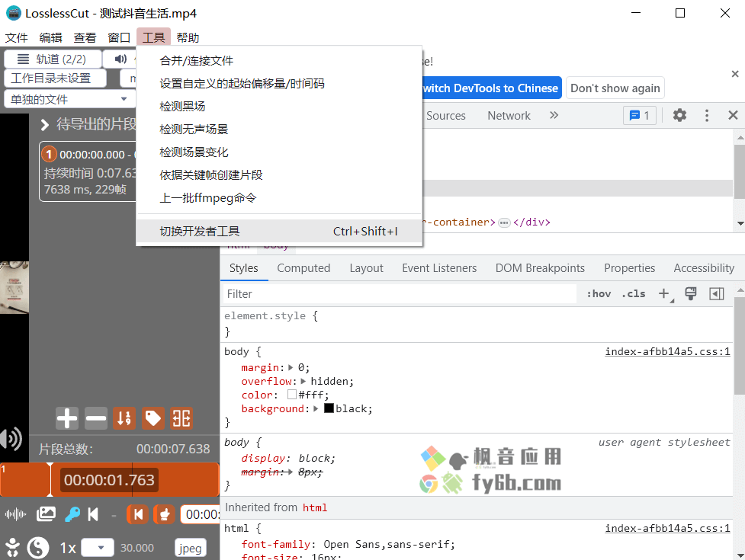Close the open 工具 menu
The height and width of the screenshot is (560, 745).
[153, 37]
